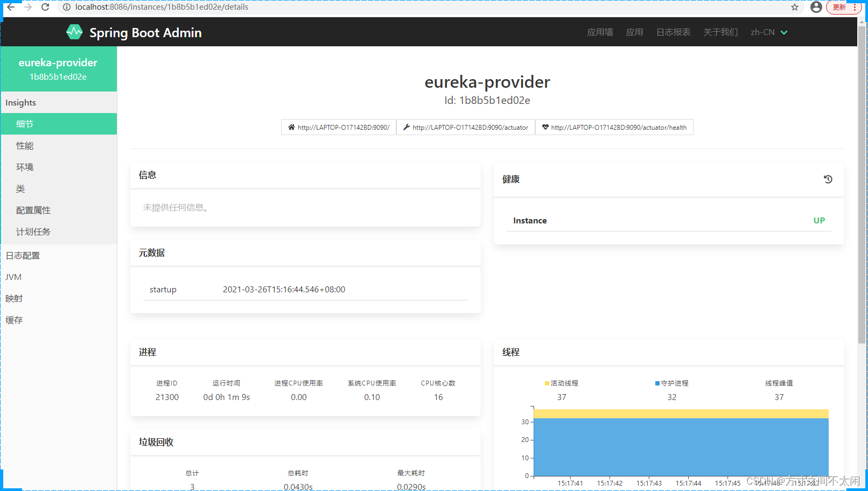The height and width of the screenshot is (491, 868).
Task: Open the 9090/actuator link
Action: [x=466, y=127]
